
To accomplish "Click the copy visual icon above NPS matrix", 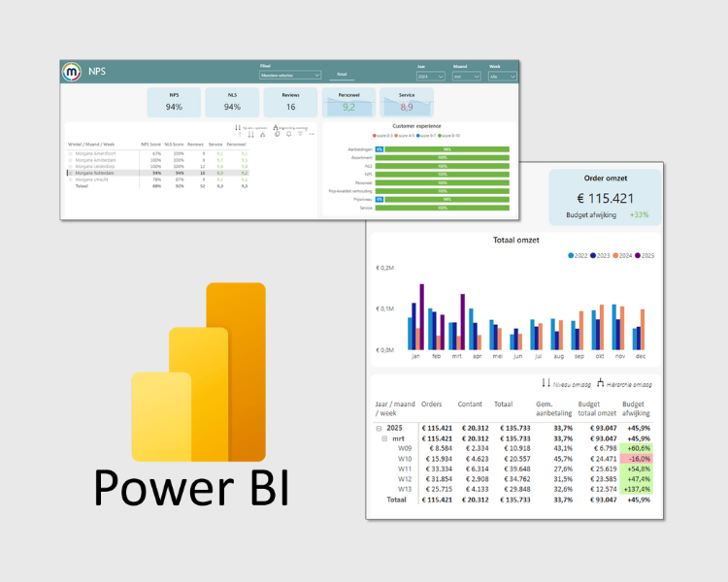I will [x=278, y=134].
